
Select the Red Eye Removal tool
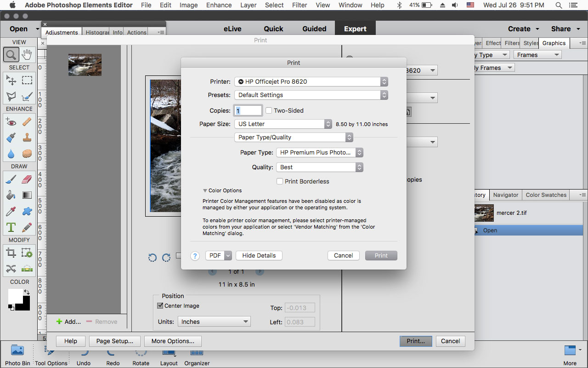(11, 121)
